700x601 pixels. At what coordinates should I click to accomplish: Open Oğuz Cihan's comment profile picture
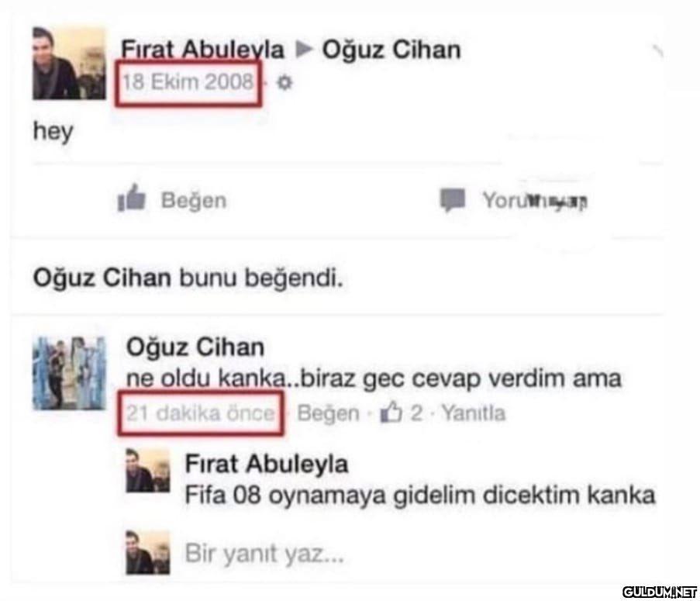point(69,373)
